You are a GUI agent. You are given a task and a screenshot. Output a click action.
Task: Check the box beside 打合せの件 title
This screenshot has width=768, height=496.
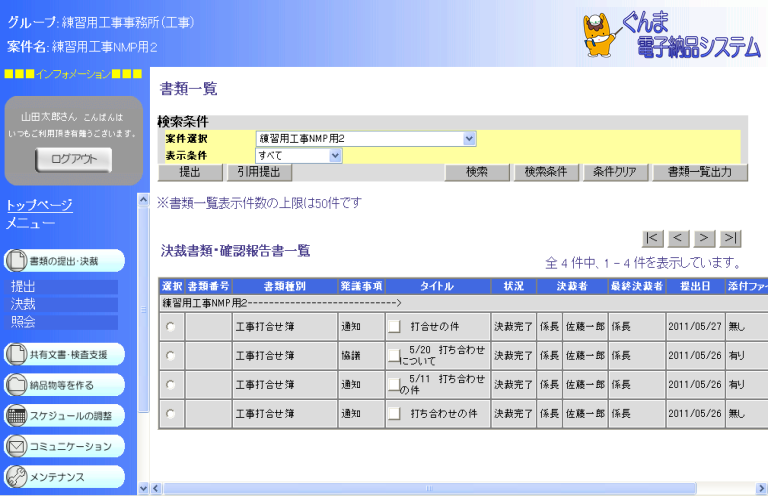pyautogui.click(x=394, y=327)
